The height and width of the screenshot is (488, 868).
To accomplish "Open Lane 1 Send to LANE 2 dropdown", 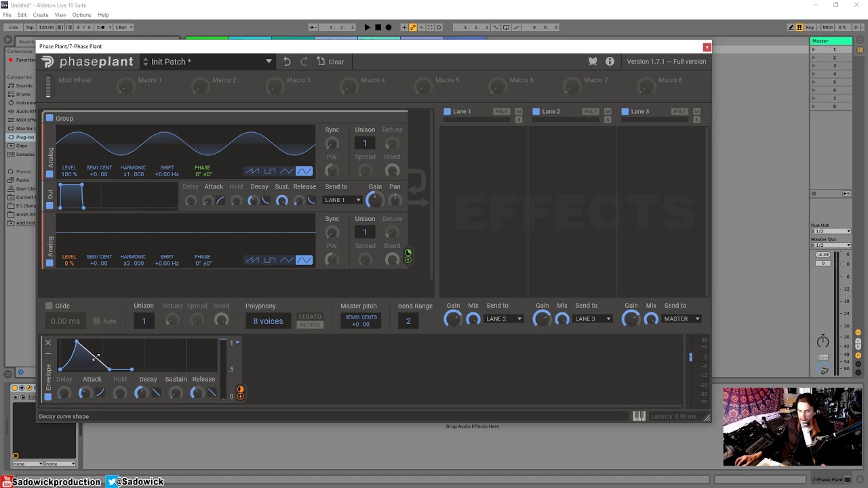I will [504, 319].
